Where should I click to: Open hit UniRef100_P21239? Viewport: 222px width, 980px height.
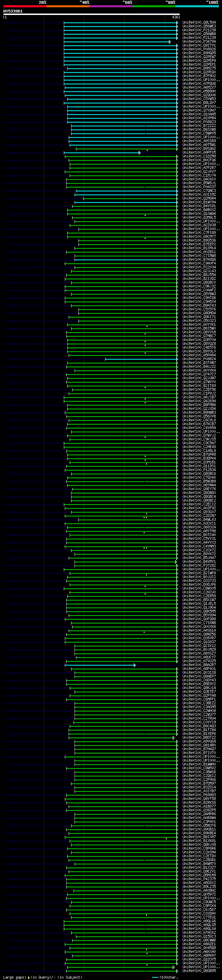click(x=199, y=38)
